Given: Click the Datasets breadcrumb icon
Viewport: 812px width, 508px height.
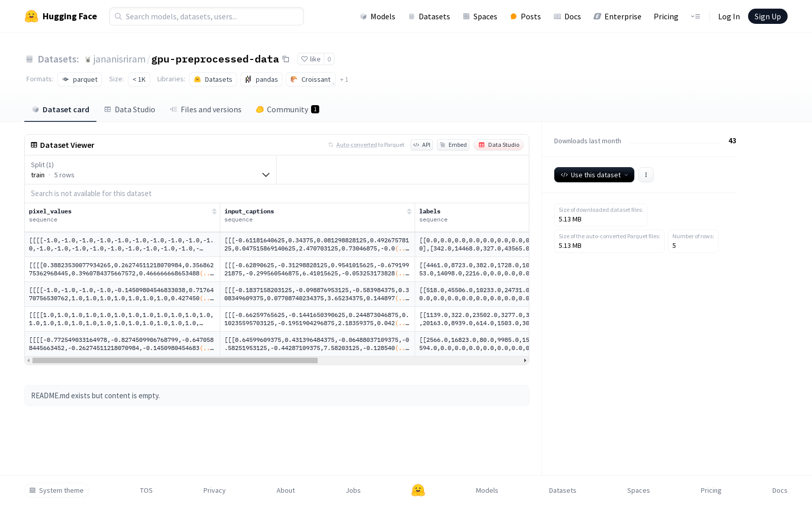Looking at the screenshot, I should click(x=29, y=59).
